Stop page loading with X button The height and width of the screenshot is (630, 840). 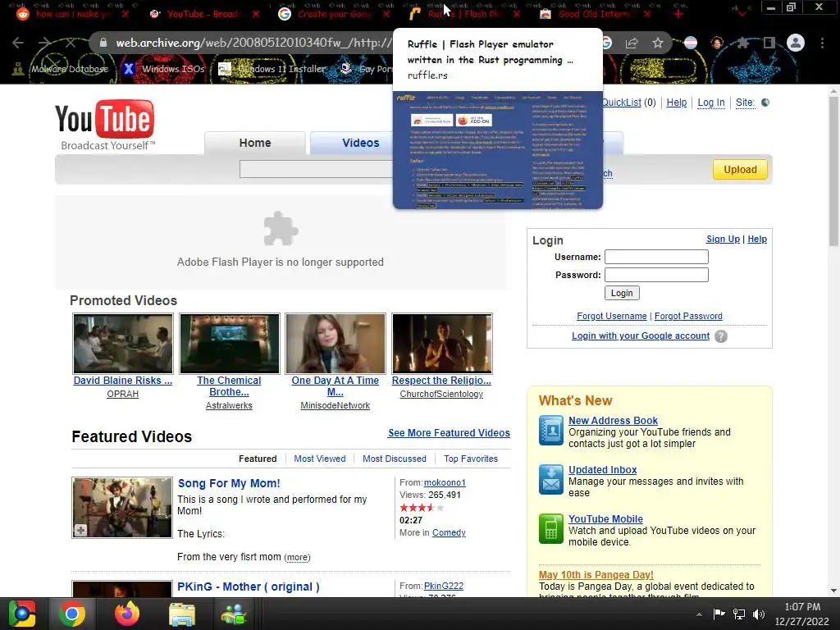coord(71,43)
